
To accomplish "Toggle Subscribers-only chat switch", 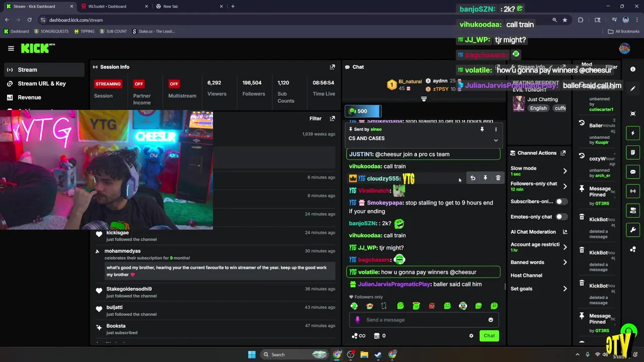I will point(561,202).
